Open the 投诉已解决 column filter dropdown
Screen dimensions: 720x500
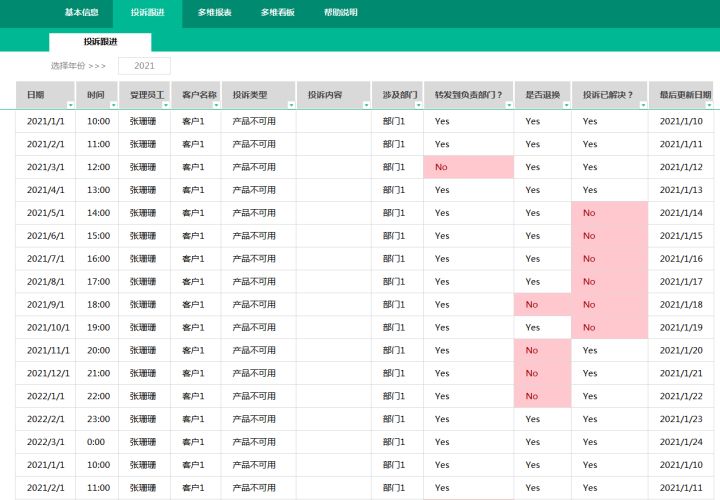point(643,105)
